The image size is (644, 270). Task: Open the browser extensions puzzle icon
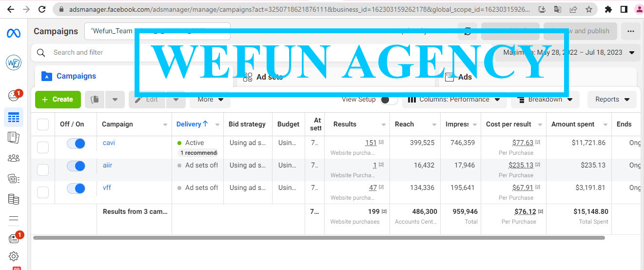click(x=608, y=9)
